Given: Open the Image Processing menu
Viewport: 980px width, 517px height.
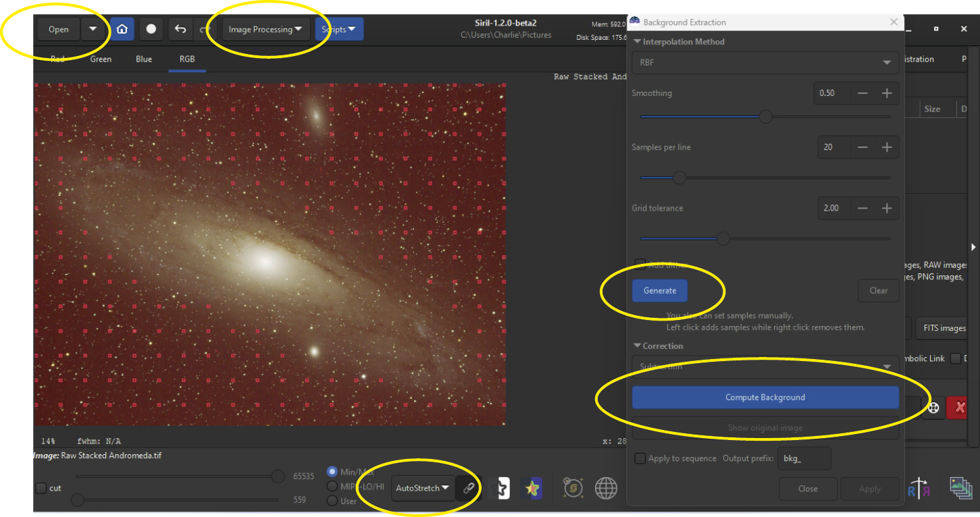Looking at the screenshot, I should pyautogui.click(x=264, y=29).
